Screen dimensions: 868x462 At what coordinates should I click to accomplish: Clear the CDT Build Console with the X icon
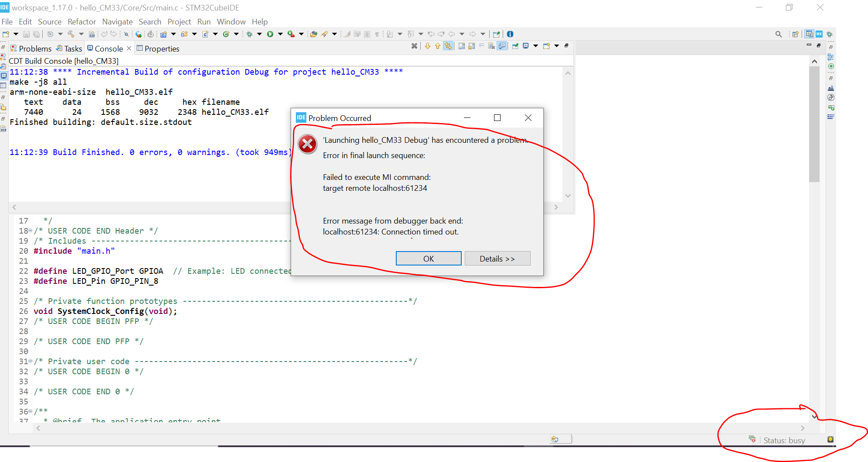point(414,45)
